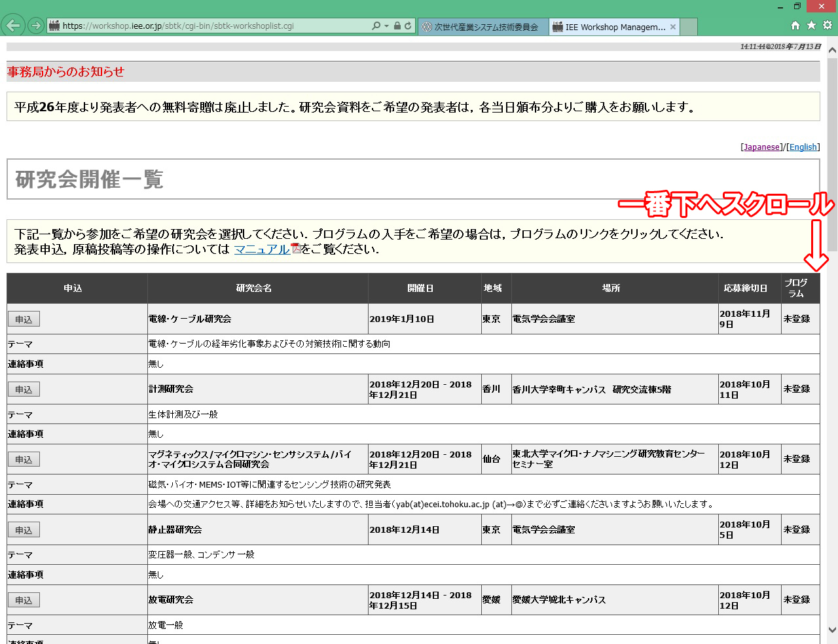The height and width of the screenshot is (644, 838).
Task: Switch page language via English link
Action: tap(803, 147)
